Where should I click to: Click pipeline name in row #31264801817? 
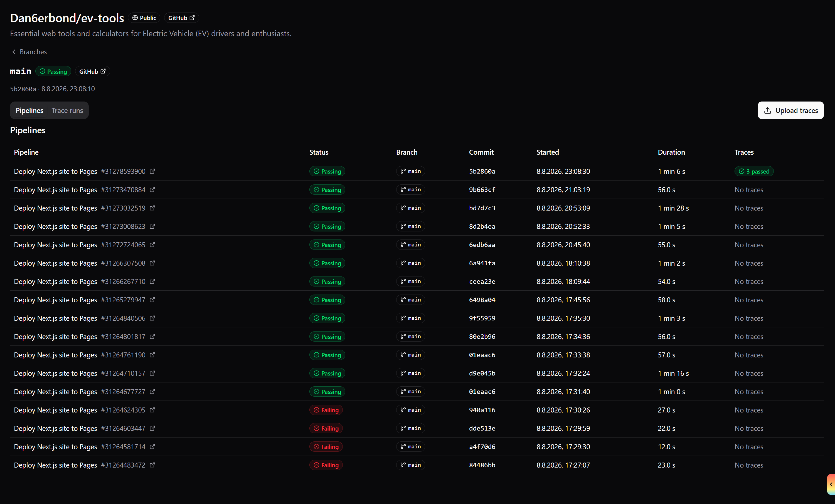pyautogui.click(x=55, y=336)
